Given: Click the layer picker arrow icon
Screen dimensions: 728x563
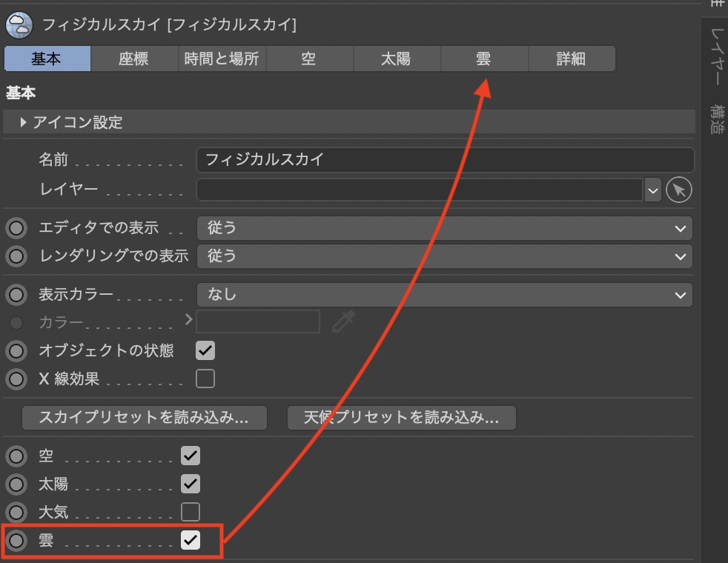Looking at the screenshot, I should click(x=678, y=190).
